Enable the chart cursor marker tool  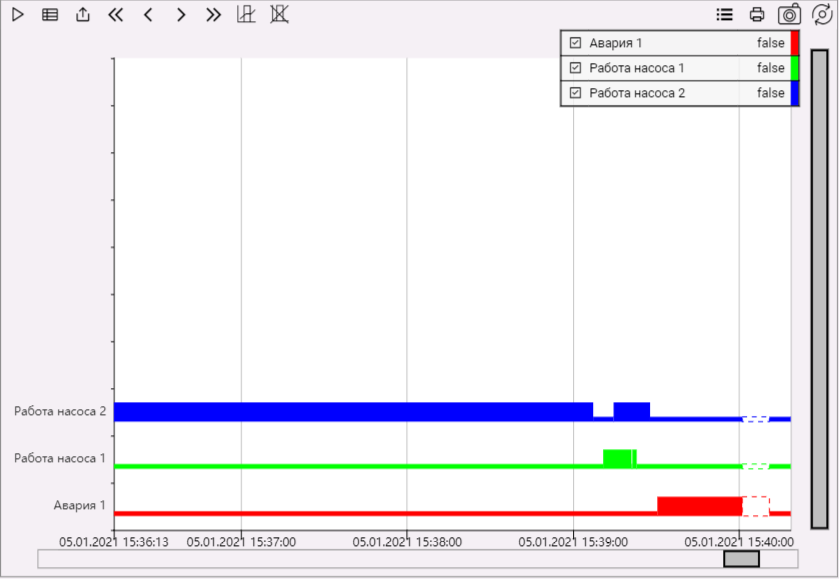(246, 15)
